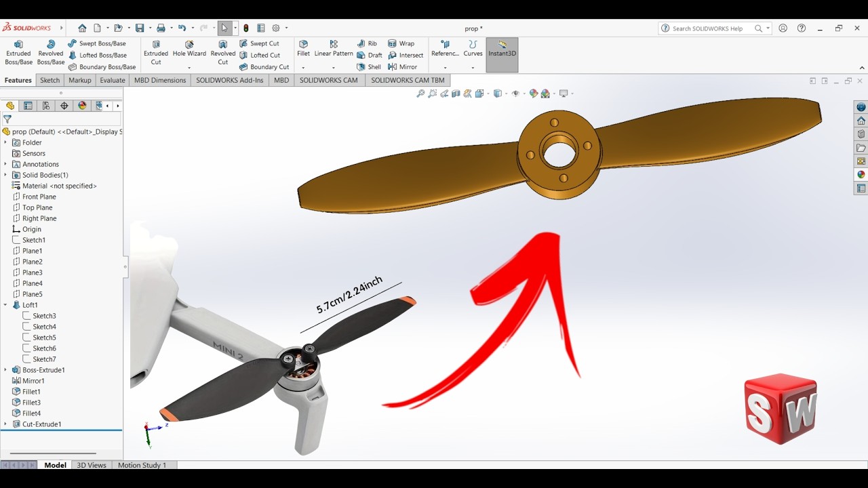
Task: Open Reference Geometry tool
Action: click(445, 49)
